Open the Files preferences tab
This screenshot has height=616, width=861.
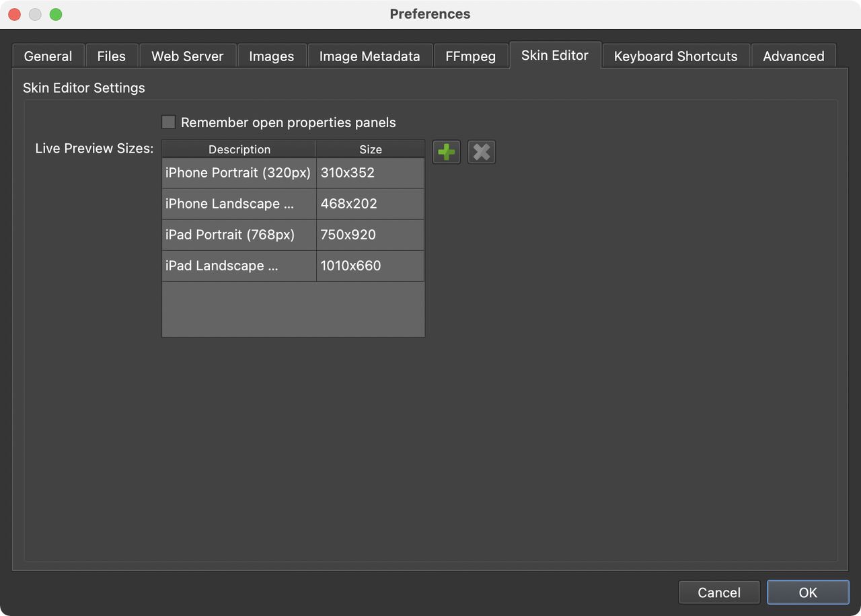click(111, 56)
